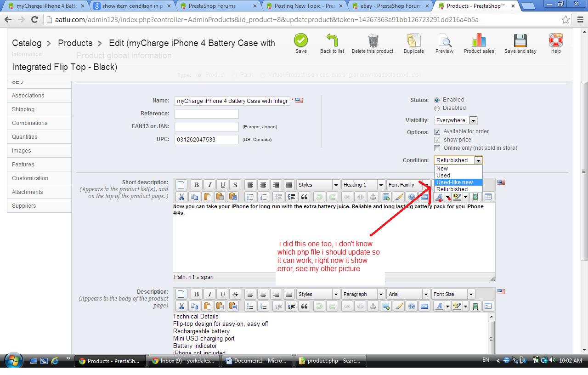Insert anchor in Short description editor
This screenshot has height=375, width=588.
(373, 197)
